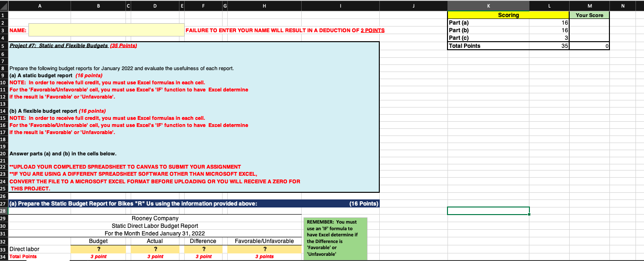Select the '3 point' cell under Budget
The height and width of the screenshot is (261, 644).
pos(98,256)
